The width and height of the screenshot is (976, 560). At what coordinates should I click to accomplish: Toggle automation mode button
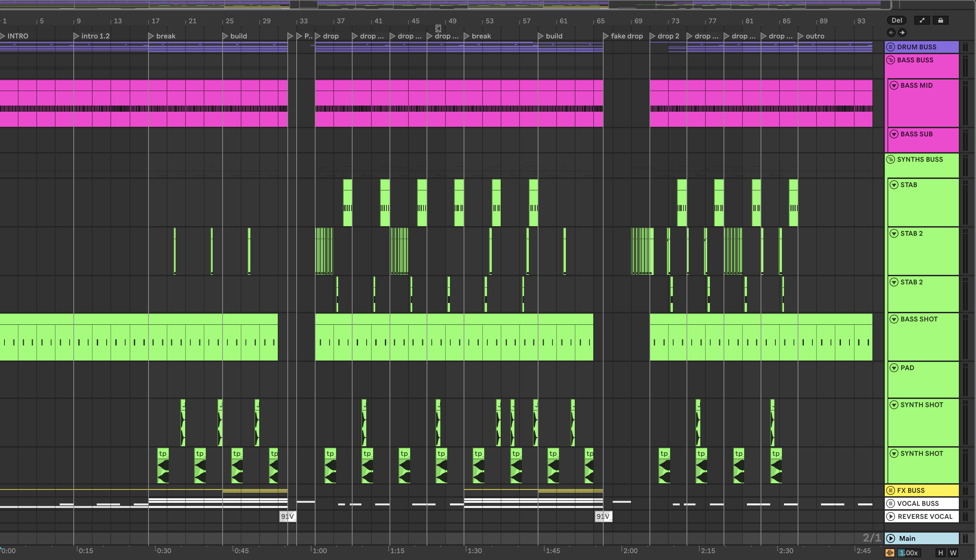[x=922, y=20]
